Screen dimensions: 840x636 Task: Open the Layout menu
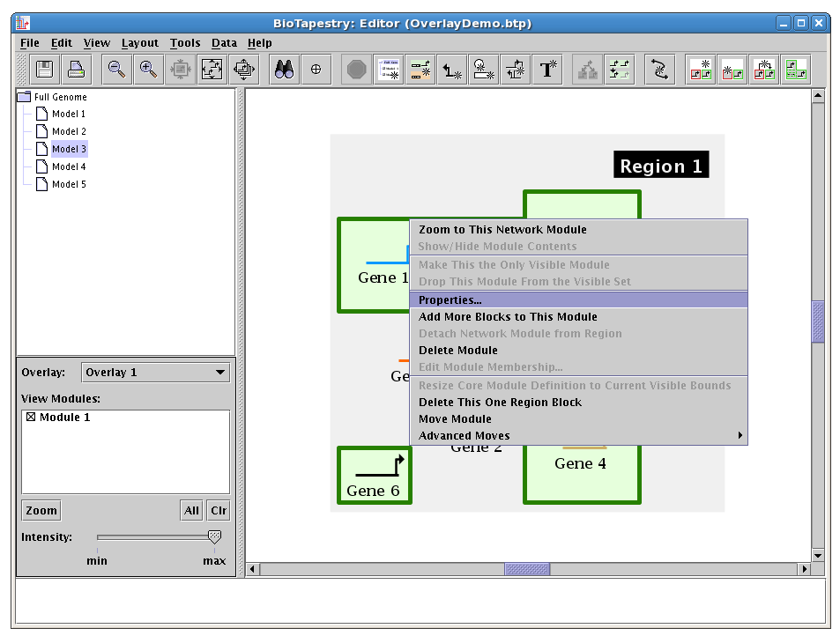pos(139,42)
